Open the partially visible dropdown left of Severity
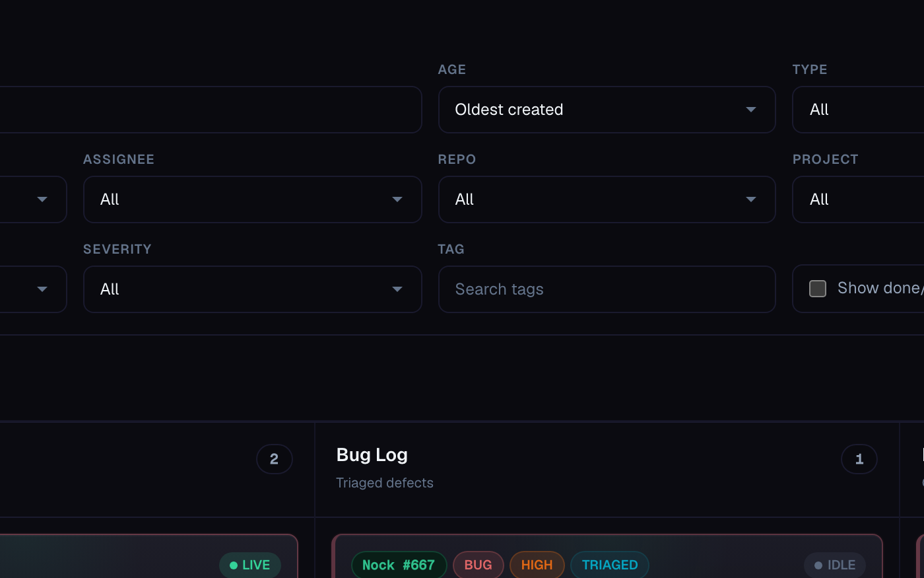 pyautogui.click(x=33, y=289)
